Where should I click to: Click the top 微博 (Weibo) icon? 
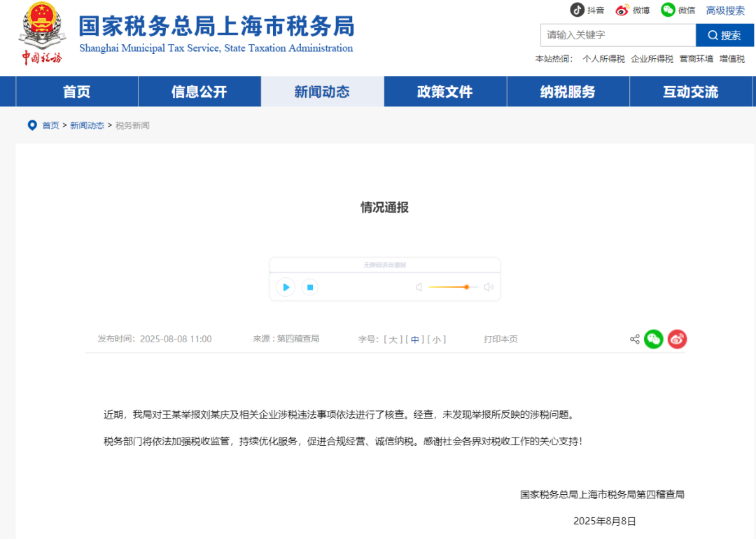click(x=623, y=10)
